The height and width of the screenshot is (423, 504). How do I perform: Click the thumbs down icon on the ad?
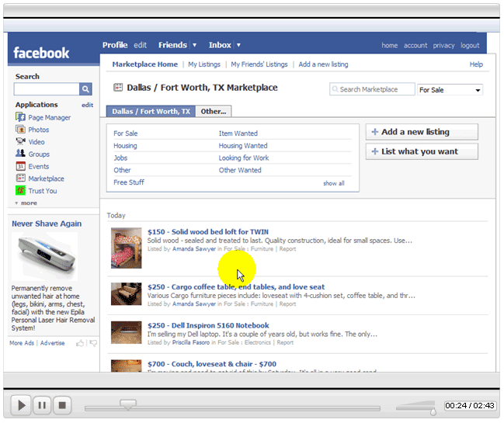(x=93, y=343)
